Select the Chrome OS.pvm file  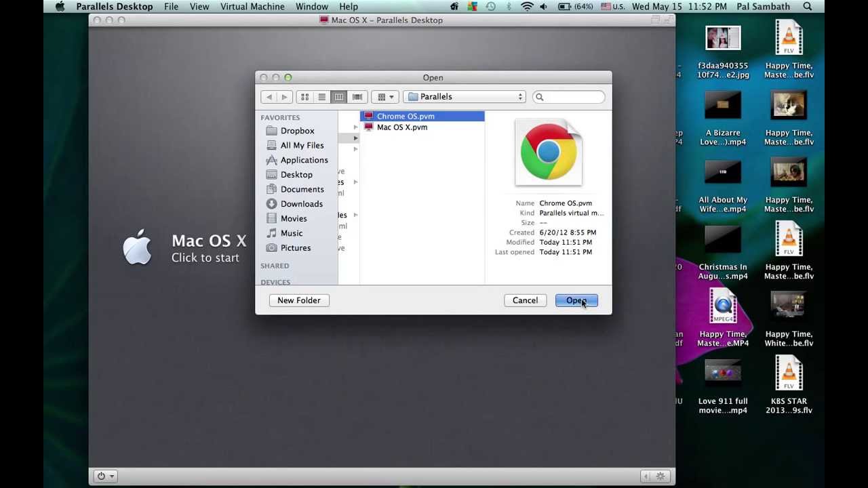tap(422, 117)
